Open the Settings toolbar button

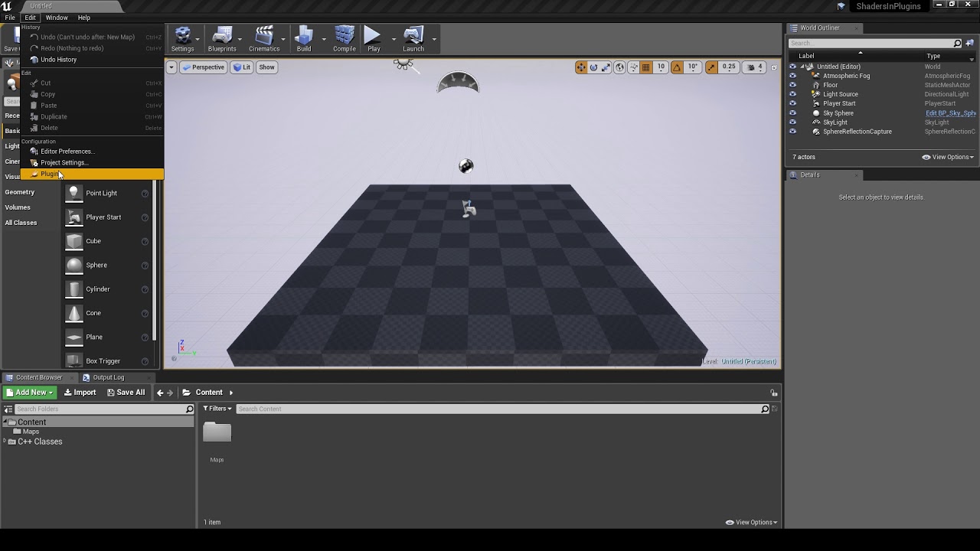pyautogui.click(x=182, y=39)
